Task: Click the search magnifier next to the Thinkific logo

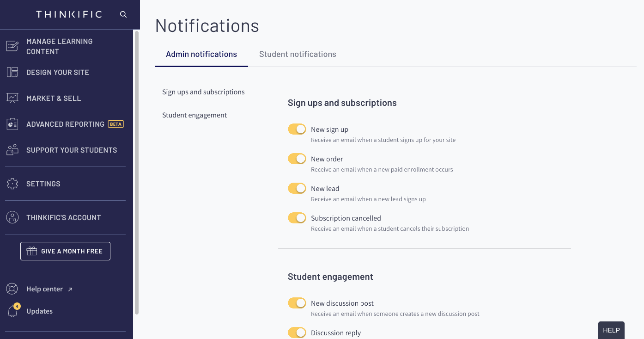Action: [123, 14]
